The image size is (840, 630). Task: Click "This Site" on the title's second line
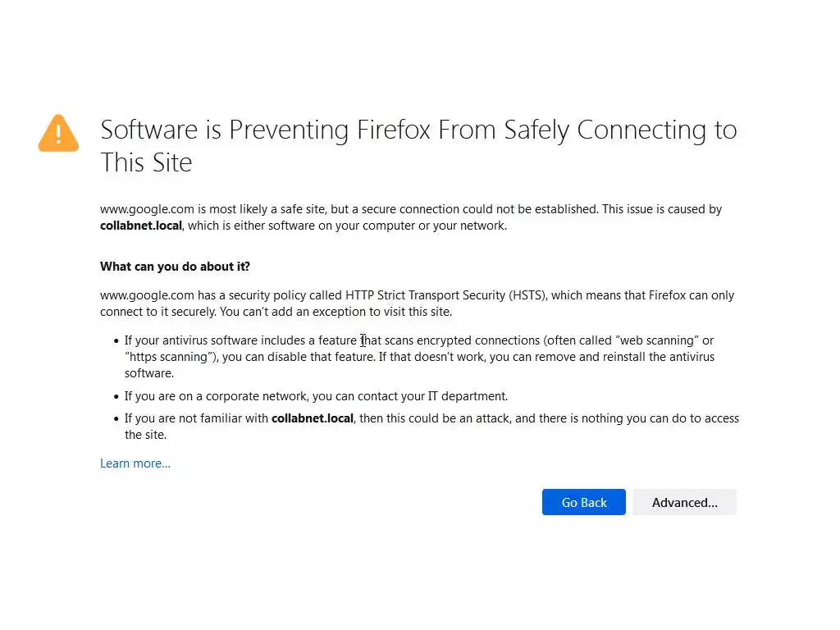coord(146,162)
